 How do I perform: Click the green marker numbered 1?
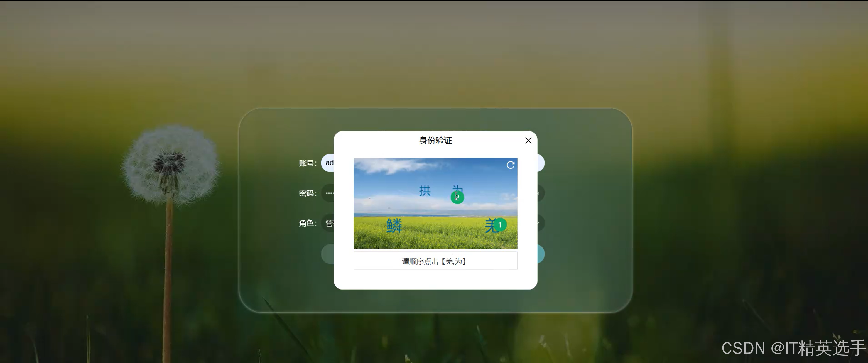pos(501,224)
